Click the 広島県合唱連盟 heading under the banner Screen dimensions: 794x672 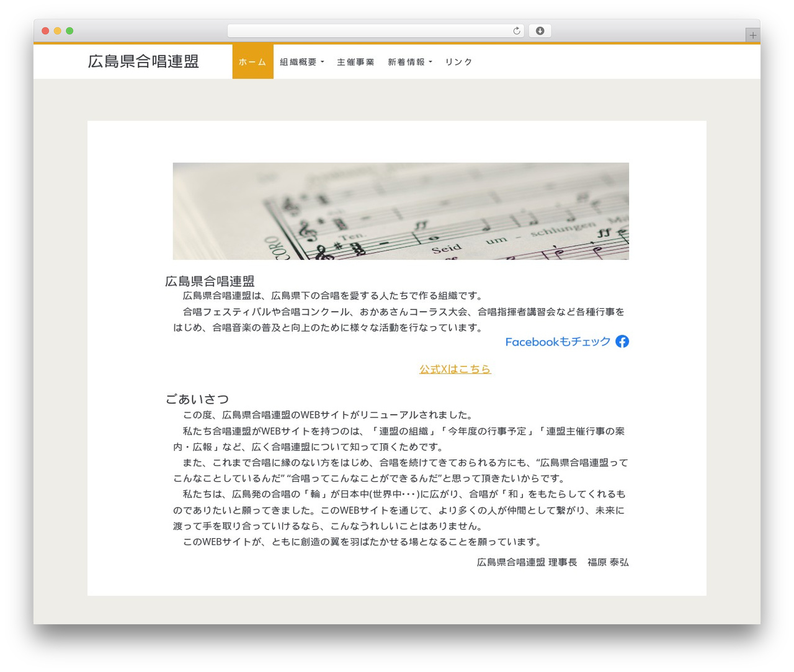point(210,281)
